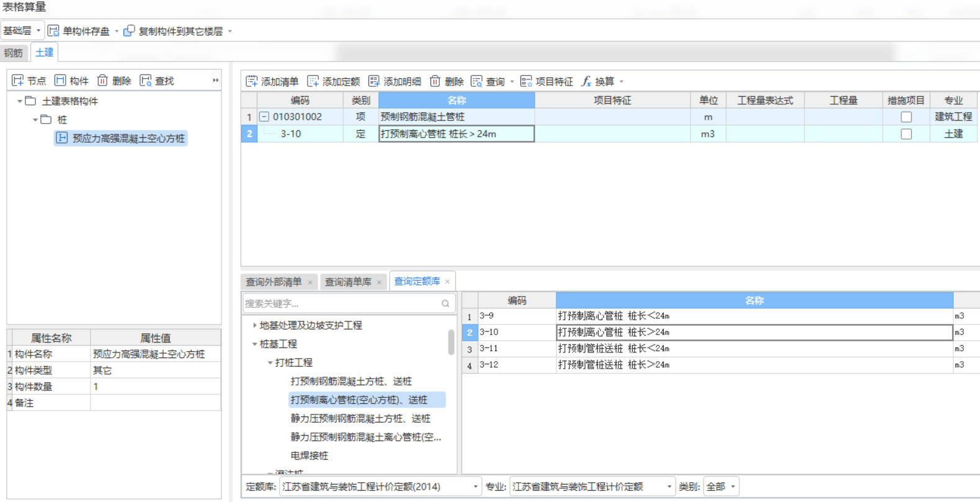980x502 pixels.
Task: Collapse 桩基工程 node
Action: point(254,344)
